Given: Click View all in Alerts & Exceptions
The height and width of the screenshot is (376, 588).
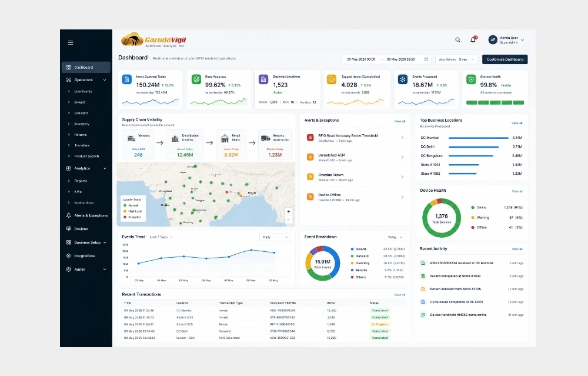Looking at the screenshot, I should coord(400,121).
